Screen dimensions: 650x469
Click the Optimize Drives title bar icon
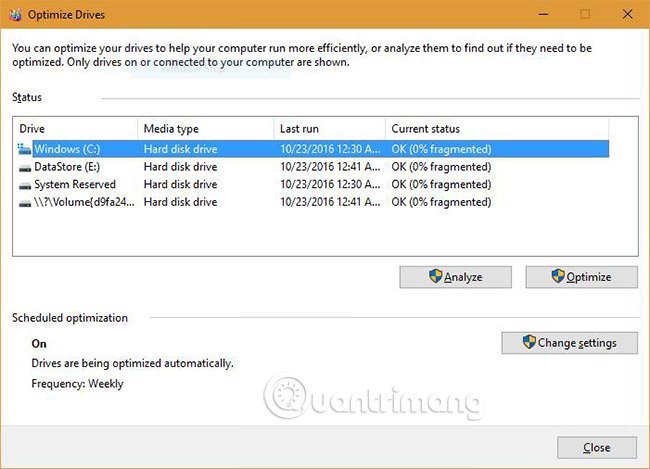point(14,14)
